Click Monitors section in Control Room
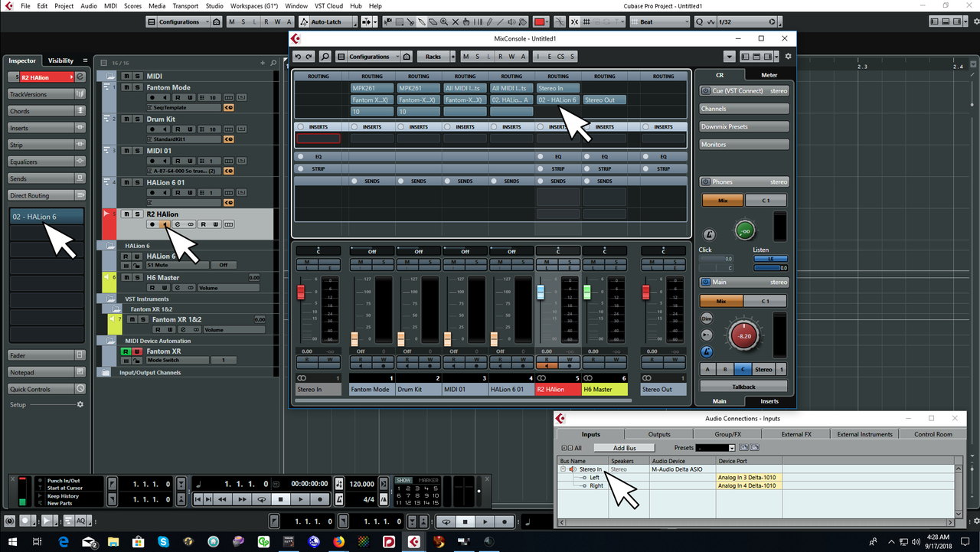980x552 pixels. [744, 144]
